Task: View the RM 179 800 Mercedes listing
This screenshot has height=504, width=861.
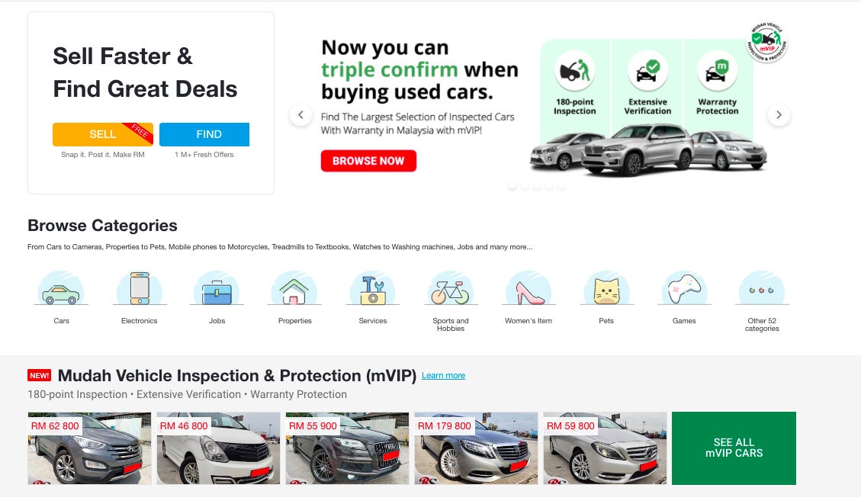Action: pyautogui.click(x=476, y=448)
